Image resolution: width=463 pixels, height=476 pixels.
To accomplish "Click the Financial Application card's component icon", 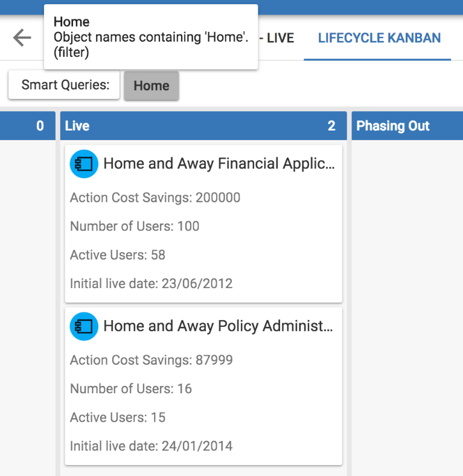I will coord(84,164).
